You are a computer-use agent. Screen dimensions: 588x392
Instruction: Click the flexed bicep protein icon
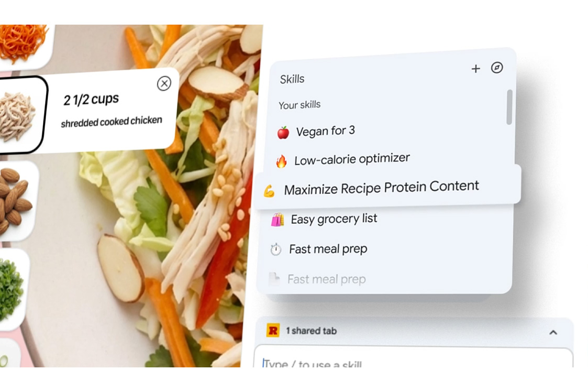point(269,191)
